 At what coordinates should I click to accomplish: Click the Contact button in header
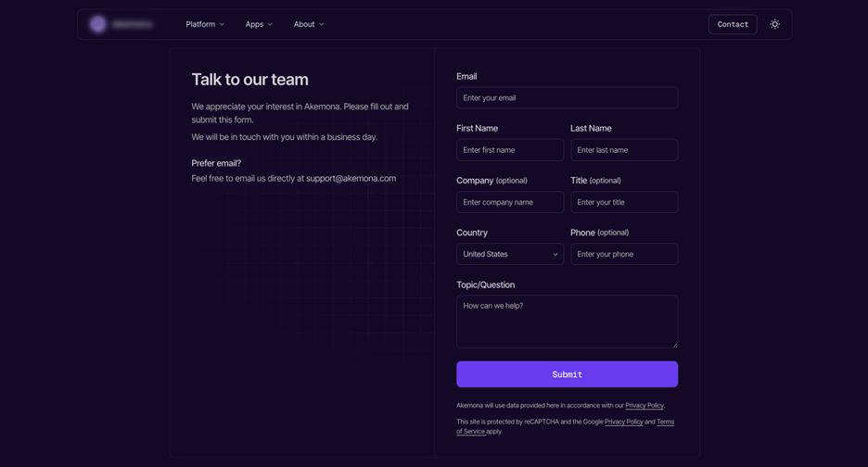point(733,24)
